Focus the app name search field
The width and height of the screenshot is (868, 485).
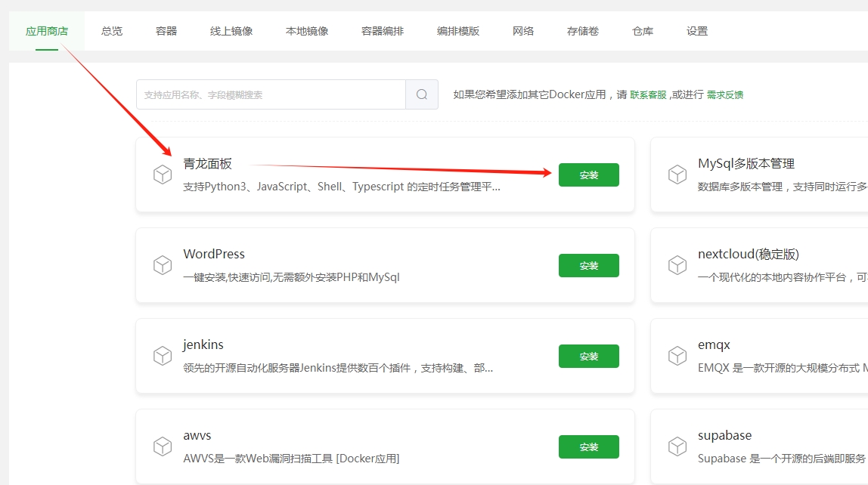271,94
